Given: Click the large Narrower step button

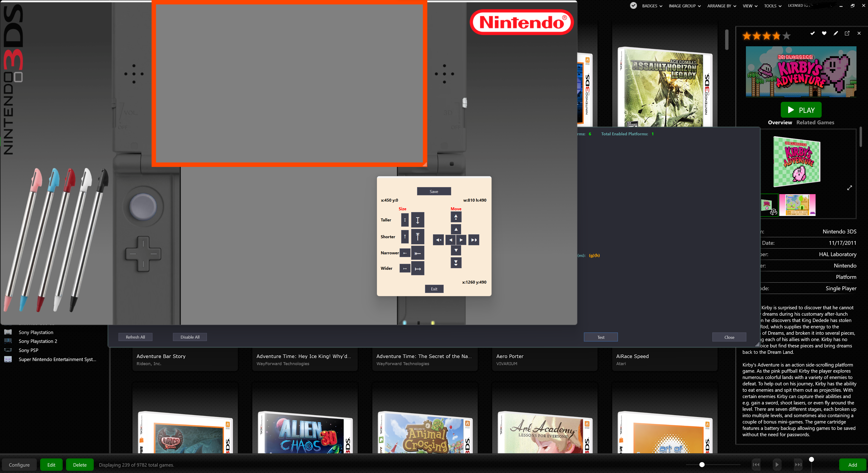Looking at the screenshot, I should [x=418, y=253].
